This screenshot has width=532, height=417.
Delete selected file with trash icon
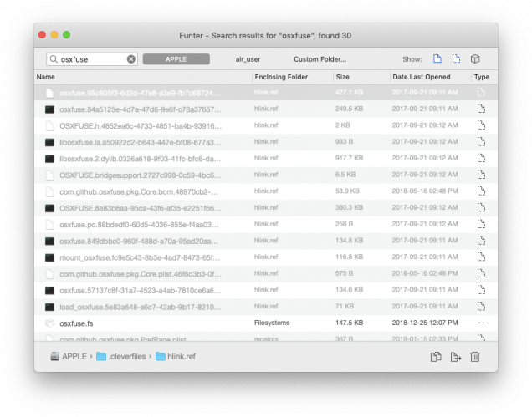tap(475, 357)
